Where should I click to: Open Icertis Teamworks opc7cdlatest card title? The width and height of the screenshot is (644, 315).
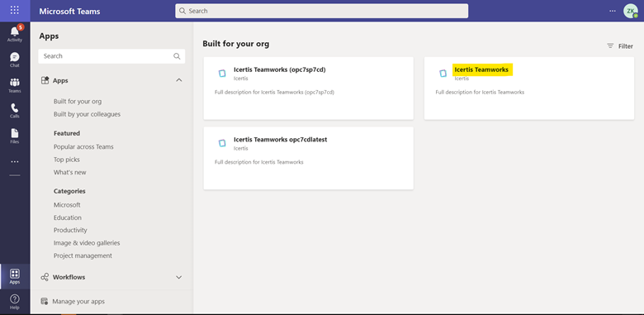click(281, 140)
